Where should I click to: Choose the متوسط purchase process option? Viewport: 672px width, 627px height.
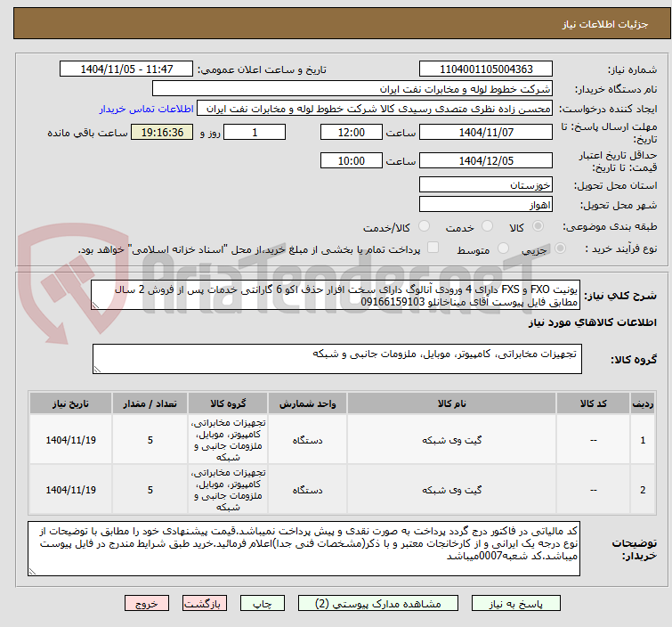503,248
